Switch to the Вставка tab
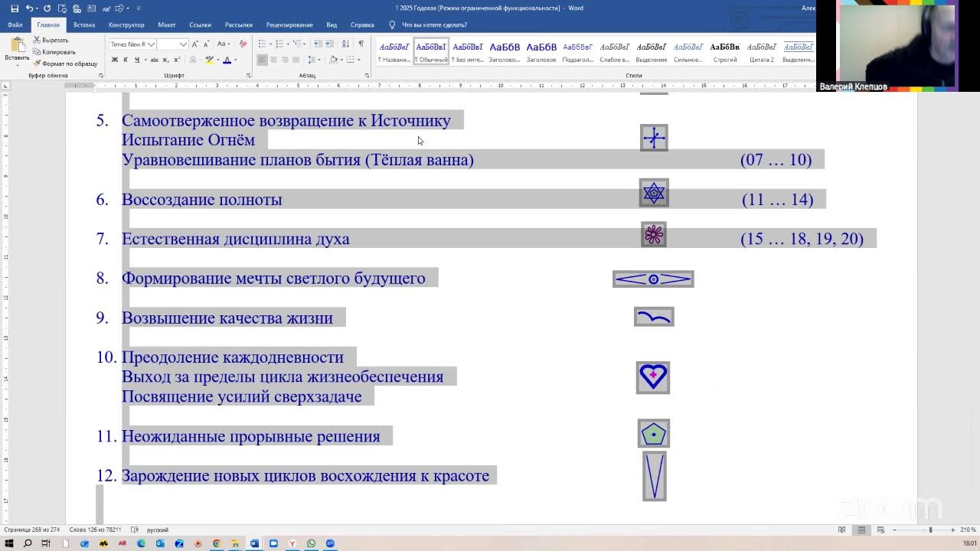980x551 pixels. coord(84,24)
